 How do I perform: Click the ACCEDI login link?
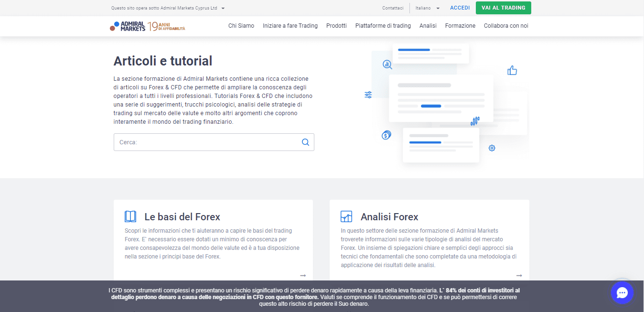460,8
